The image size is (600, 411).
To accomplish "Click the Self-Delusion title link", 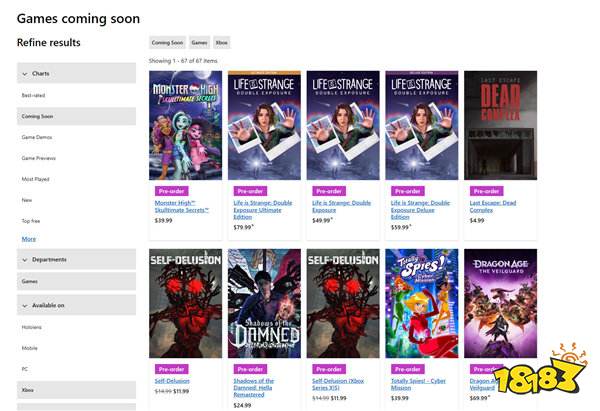I will [172, 381].
